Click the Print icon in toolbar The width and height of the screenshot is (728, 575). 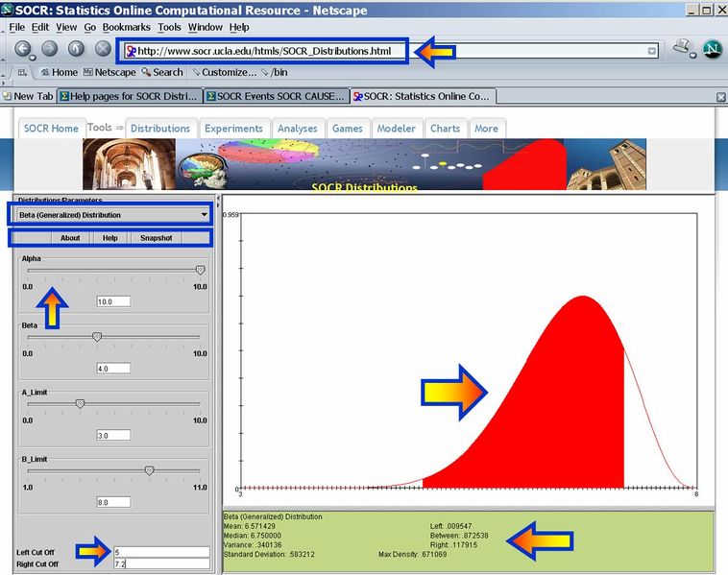point(683,48)
